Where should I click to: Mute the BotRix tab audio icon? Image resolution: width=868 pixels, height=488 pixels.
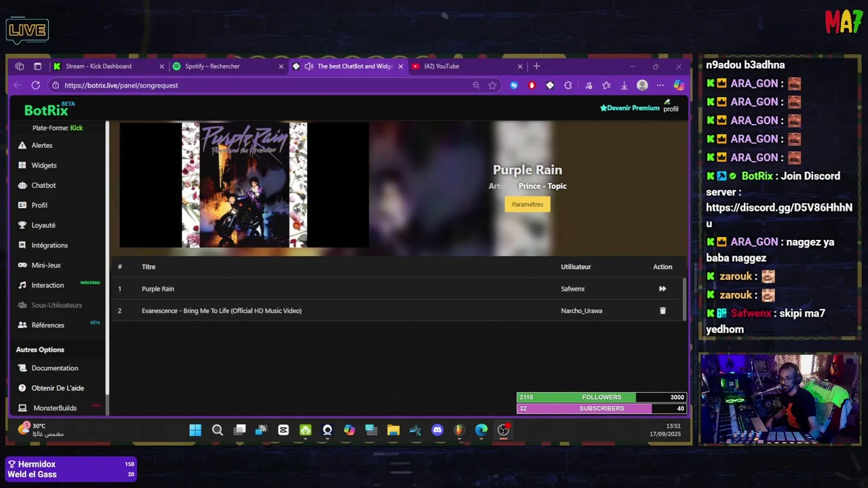[x=309, y=66]
